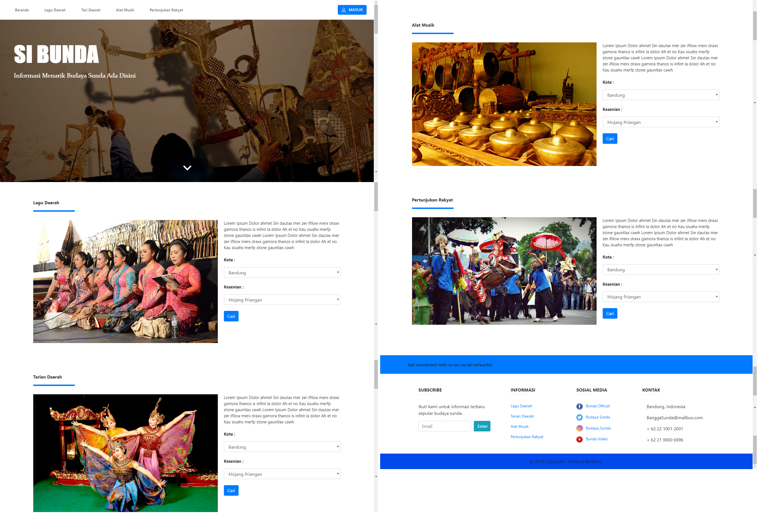The image size is (757, 532).
Task: Click the user icon in MASUK button
Action: click(x=344, y=10)
